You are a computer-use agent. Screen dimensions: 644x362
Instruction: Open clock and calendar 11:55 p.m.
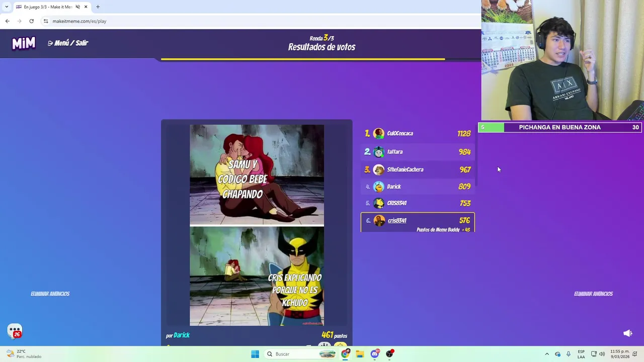(x=619, y=354)
